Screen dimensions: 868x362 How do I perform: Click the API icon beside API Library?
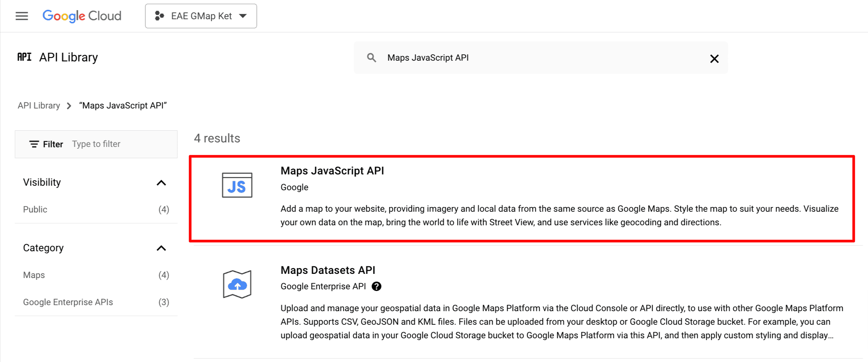[x=24, y=57]
